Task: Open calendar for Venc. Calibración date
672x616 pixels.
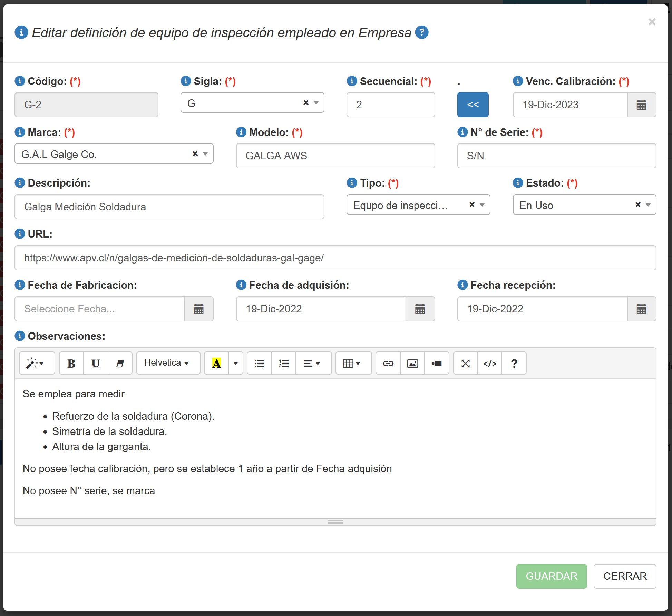Action: 641,105
